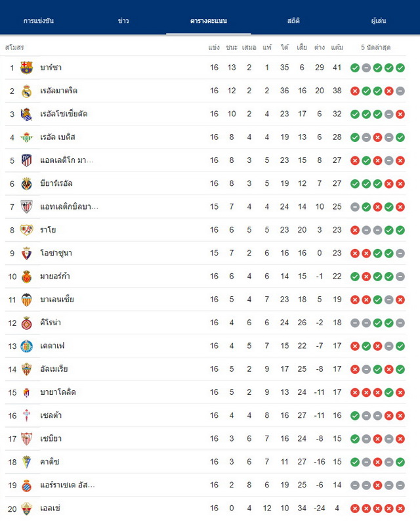Click the Real Madrid crest icon
420x521 pixels.
(26, 91)
